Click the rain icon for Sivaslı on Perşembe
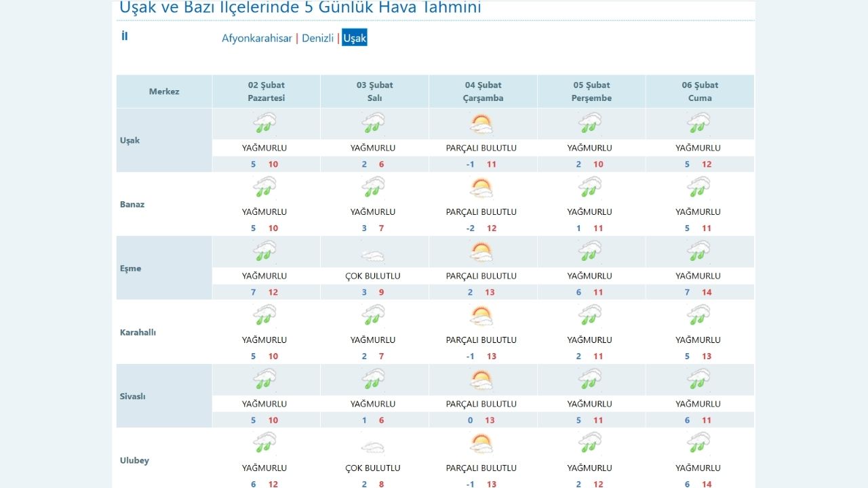The image size is (868, 488). 590,379
